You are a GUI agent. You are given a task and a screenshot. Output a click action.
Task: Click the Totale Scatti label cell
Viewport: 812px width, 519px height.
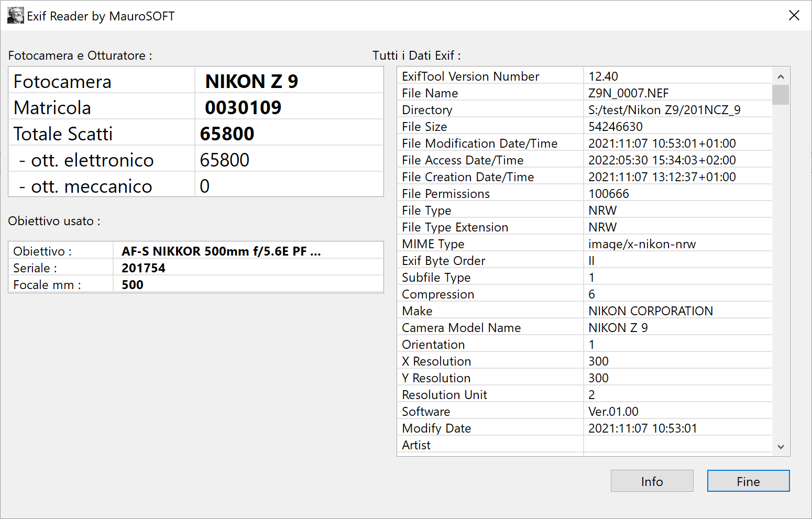102,133
